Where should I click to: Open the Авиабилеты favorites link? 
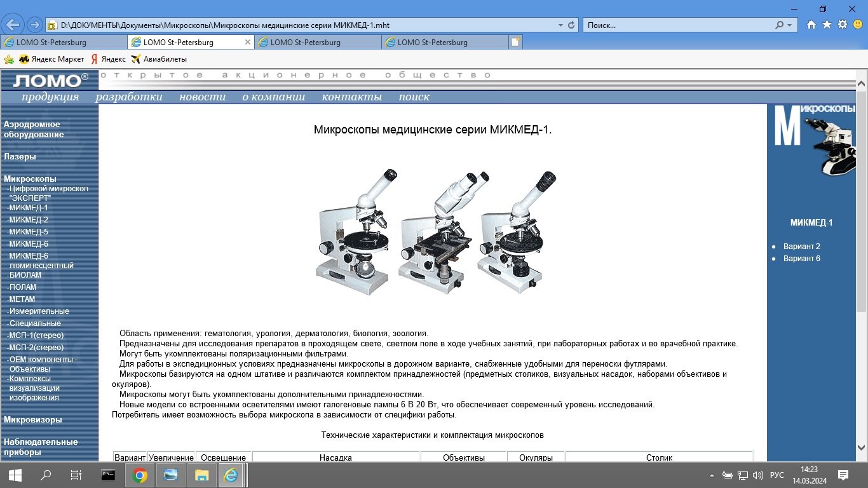[159, 59]
